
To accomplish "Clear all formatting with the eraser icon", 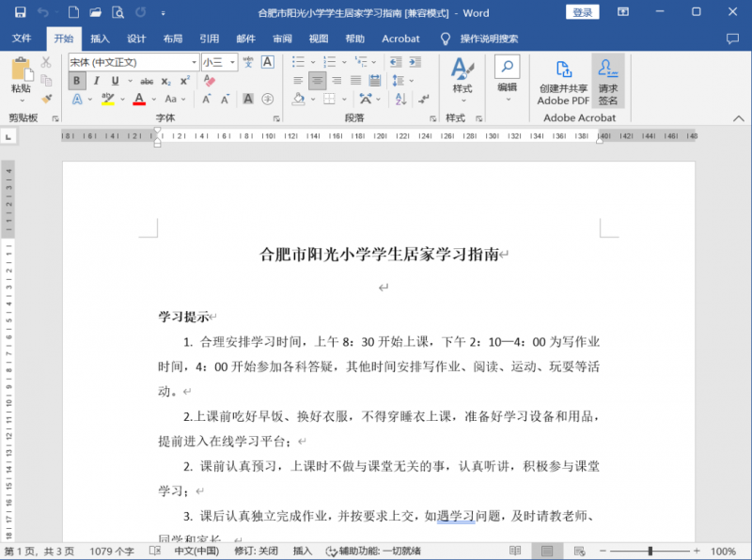I will [x=209, y=81].
